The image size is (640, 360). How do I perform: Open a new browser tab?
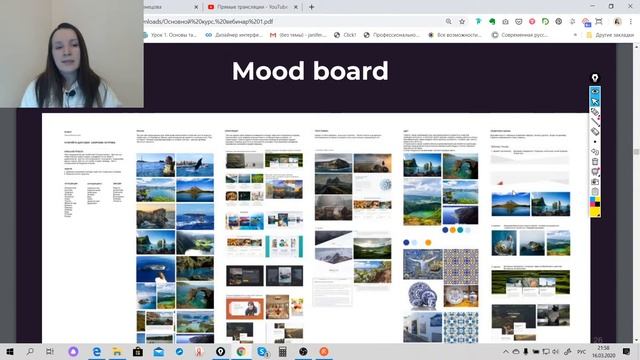pyautogui.click(x=311, y=7)
